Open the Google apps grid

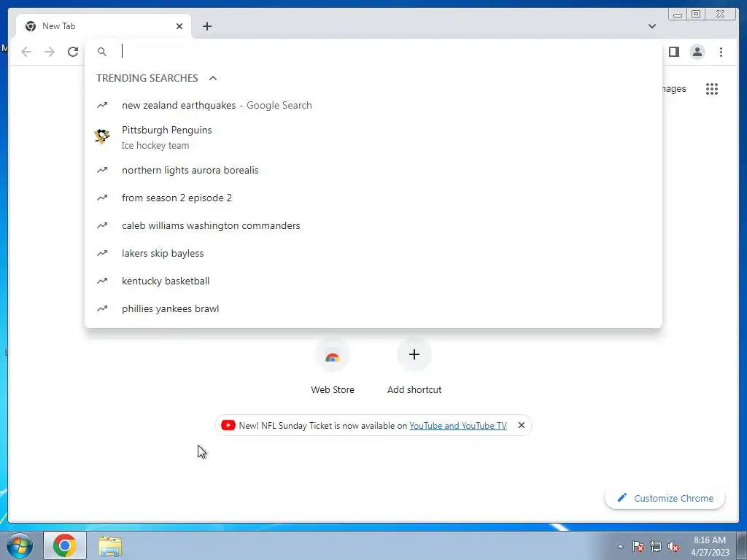(x=712, y=88)
